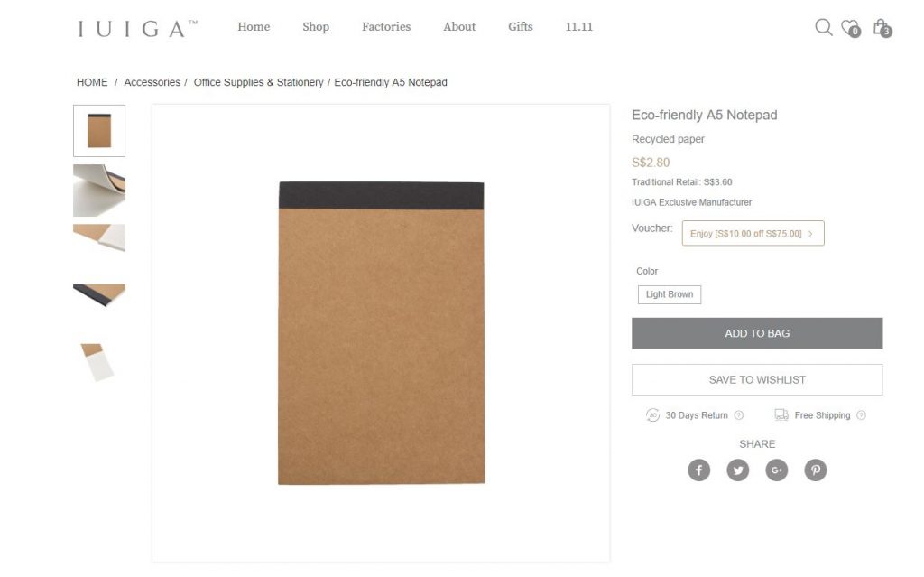The width and height of the screenshot is (924, 577).
Task: Navigate to Office Supplies & Stationery breadcrumb
Action: pyautogui.click(x=258, y=82)
